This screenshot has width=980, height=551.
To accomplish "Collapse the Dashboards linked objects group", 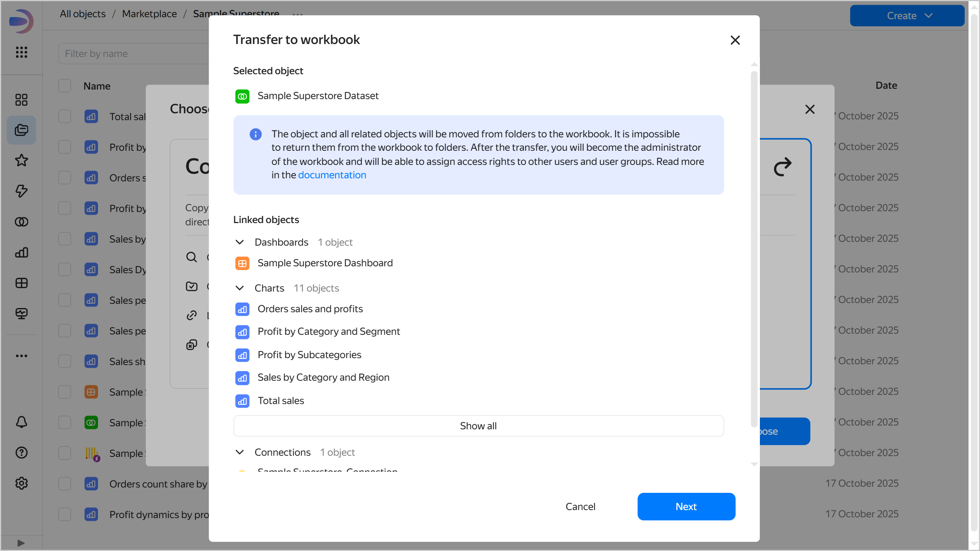I will pos(240,242).
